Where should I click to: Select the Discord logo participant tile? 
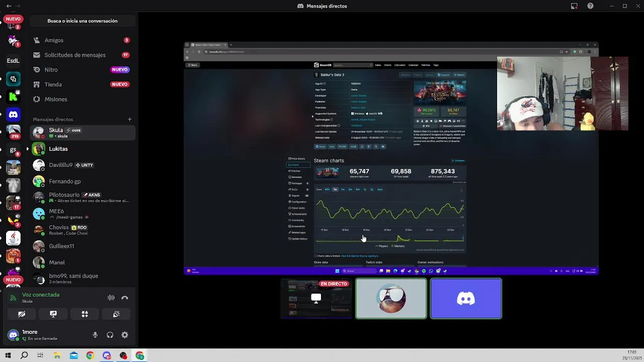pos(466,299)
